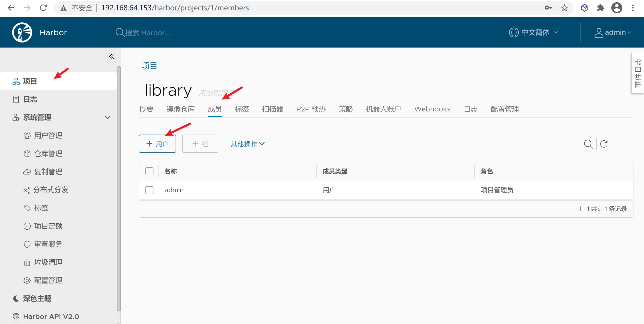The height and width of the screenshot is (324, 644).
Task: Open 用户管理 in the system management sidebar
Action: point(48,135)
